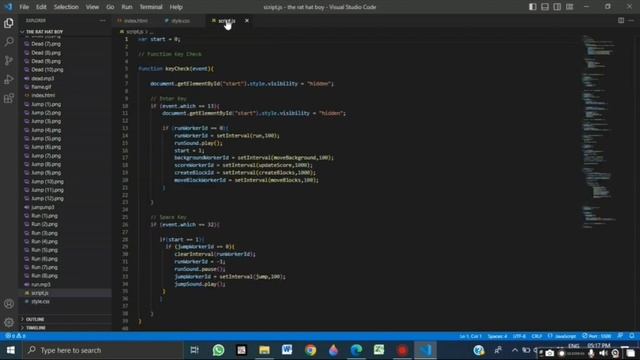Open style.css in Explorer tree

[40, 302]
